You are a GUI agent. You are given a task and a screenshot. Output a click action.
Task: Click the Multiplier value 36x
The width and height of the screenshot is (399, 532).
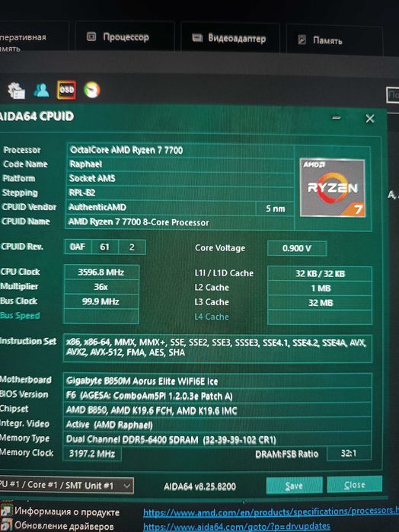101,287
